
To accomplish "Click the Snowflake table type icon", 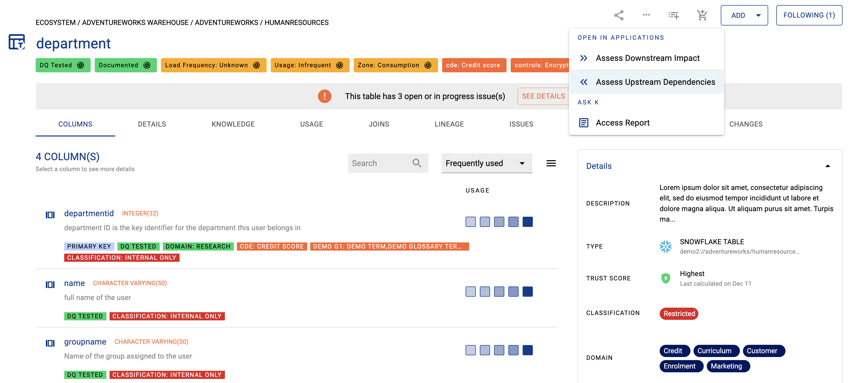I will 666,247.
